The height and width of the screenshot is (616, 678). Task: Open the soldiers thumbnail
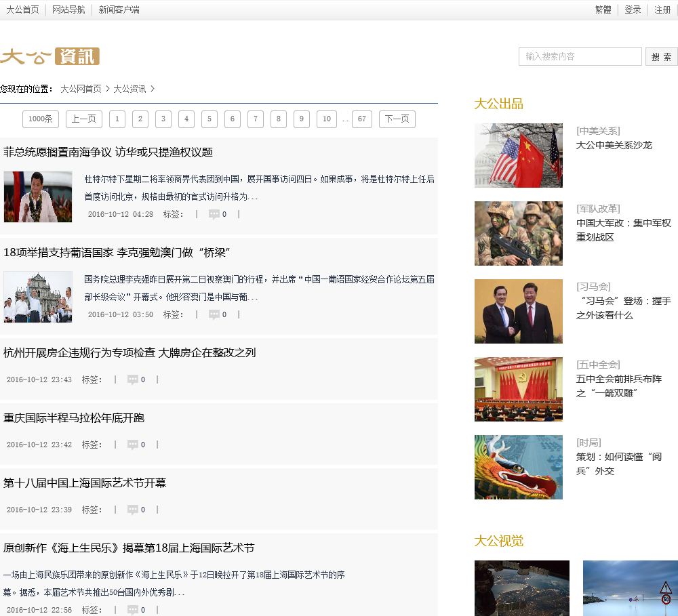tap(519, 233)
